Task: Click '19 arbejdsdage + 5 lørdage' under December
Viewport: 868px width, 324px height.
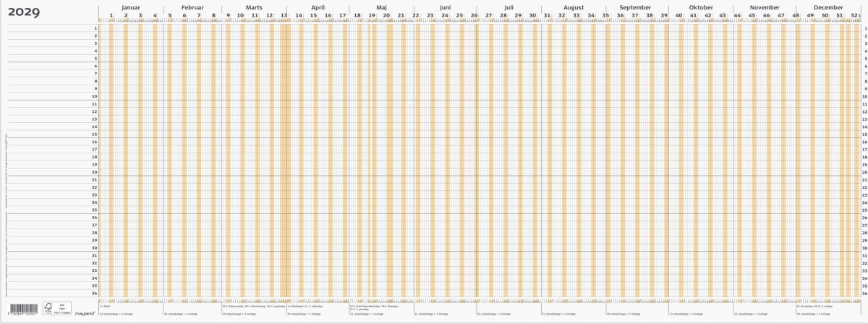Action: [813, 315]
